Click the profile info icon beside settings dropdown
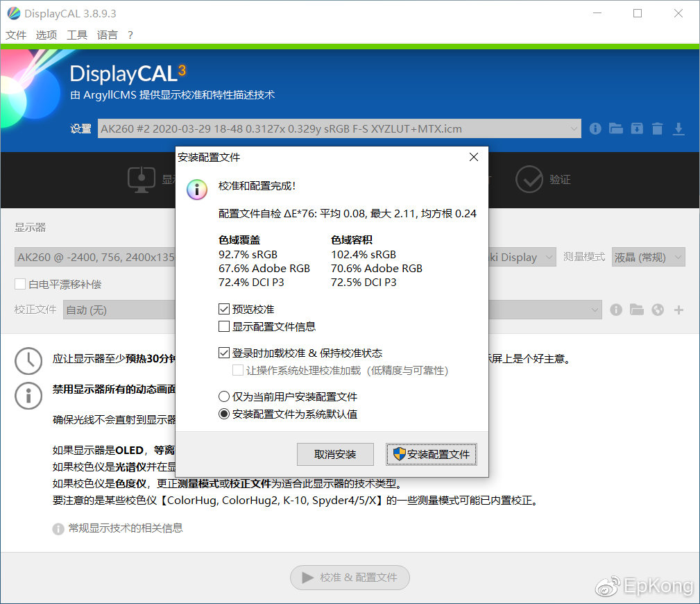700x604 pixels. pos(595,128)
